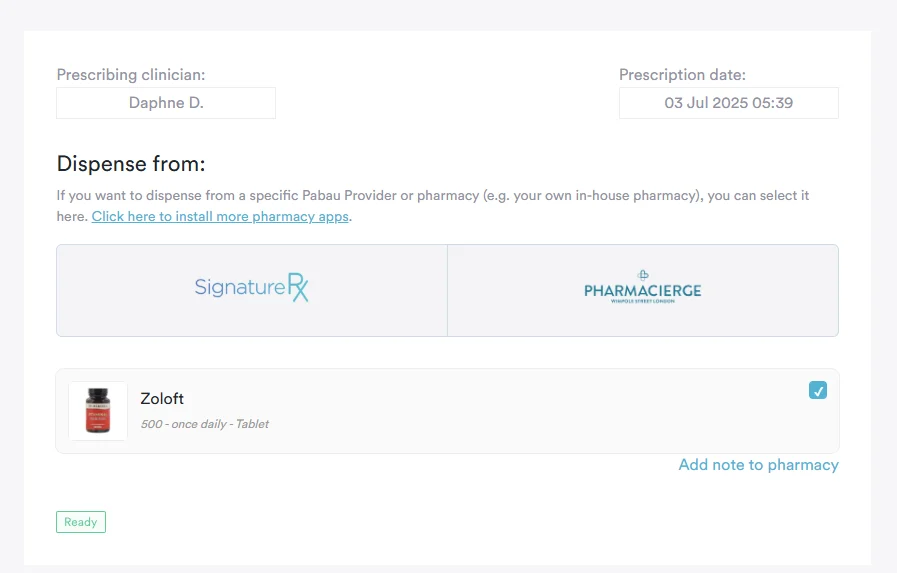This screenshot has width=897, height=573.
Task: Click the word Signature in SignatureRx logo
Action: pyautogui.click(x=240, y=288)
